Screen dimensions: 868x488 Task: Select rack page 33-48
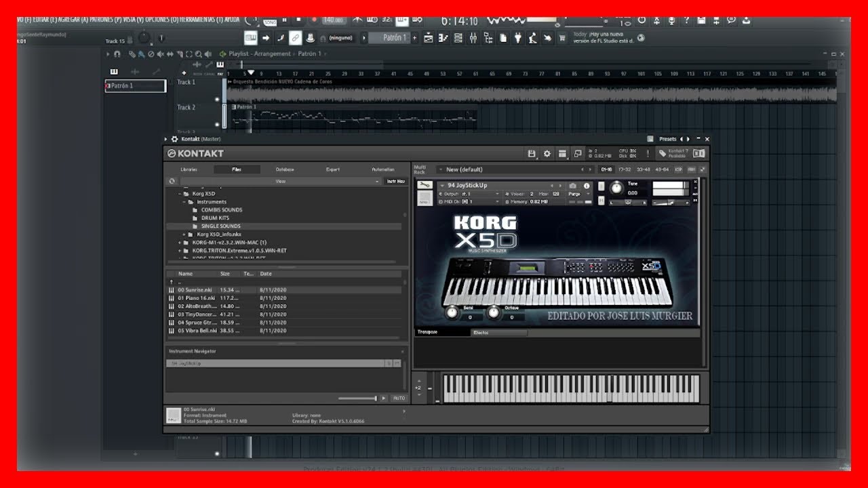[643, 169]
